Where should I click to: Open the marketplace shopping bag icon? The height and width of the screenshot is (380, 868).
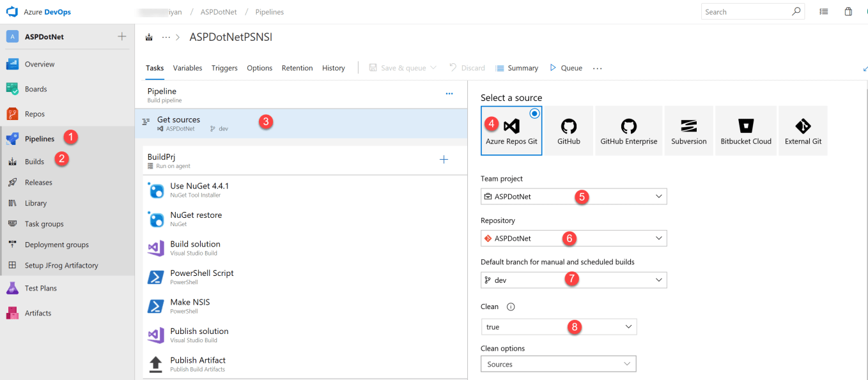848,11
